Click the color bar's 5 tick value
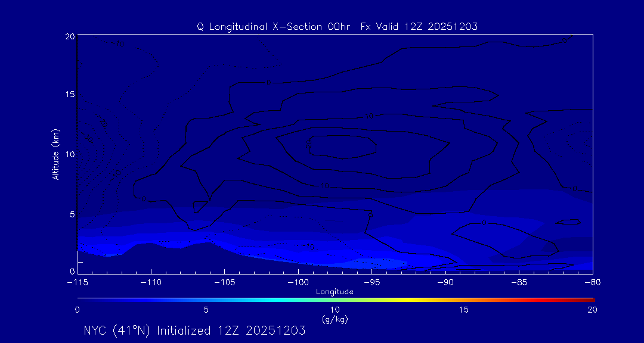 tap(206, 311)
